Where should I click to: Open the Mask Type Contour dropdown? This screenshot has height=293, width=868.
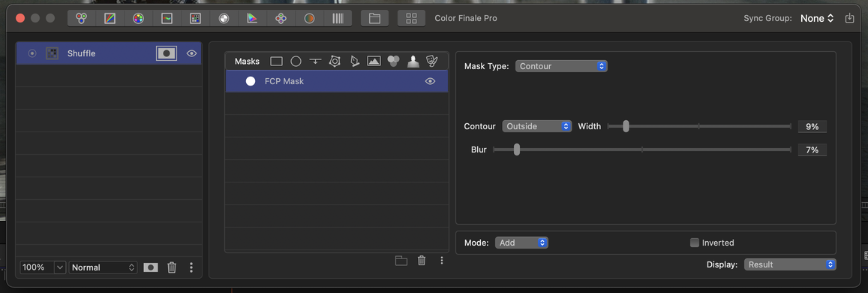click(561, 66)
